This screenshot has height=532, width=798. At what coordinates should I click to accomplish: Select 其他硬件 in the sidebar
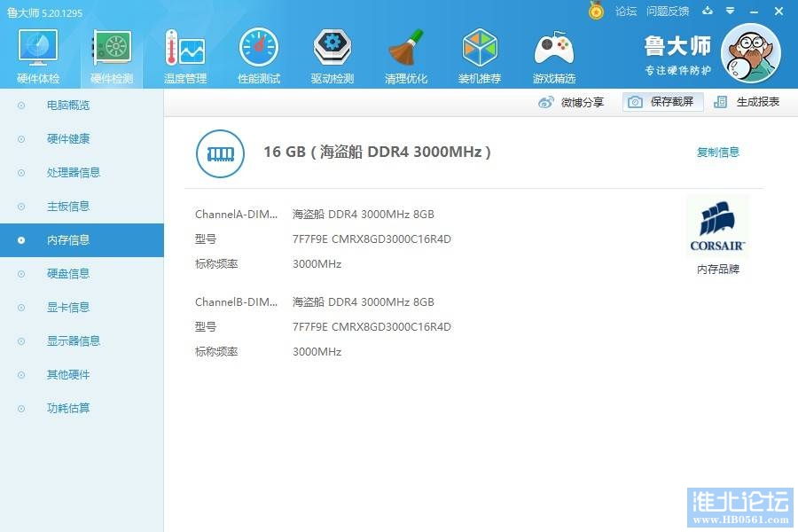(x=82, y=375)
